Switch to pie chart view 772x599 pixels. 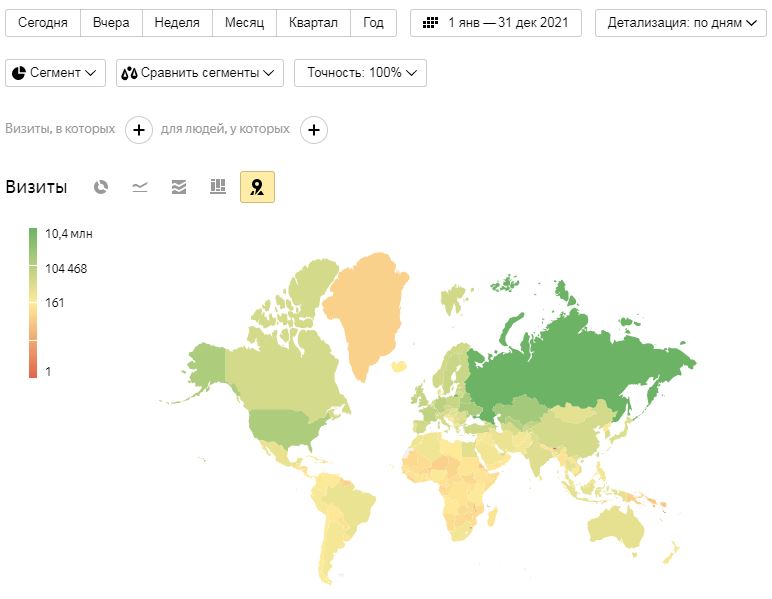tap(101, 187)
